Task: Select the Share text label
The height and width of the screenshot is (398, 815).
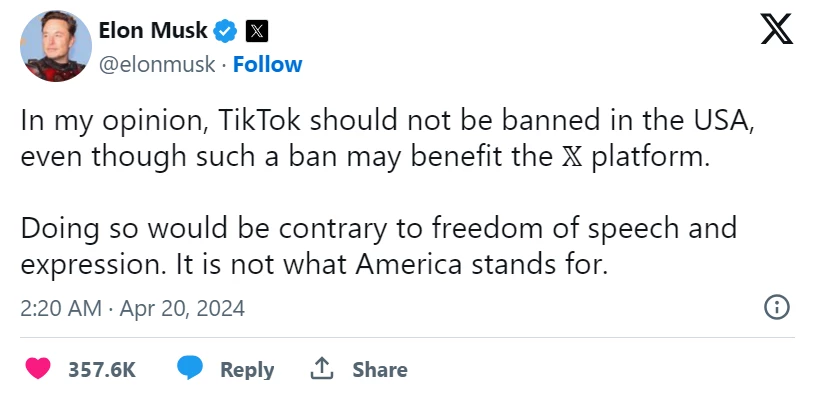Action: tap(380, 369)
